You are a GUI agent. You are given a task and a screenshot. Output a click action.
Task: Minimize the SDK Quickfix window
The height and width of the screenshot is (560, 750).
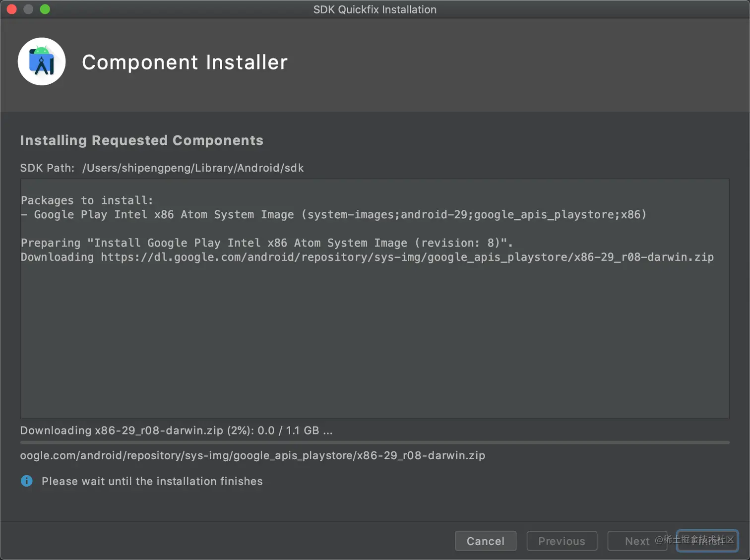28,9
